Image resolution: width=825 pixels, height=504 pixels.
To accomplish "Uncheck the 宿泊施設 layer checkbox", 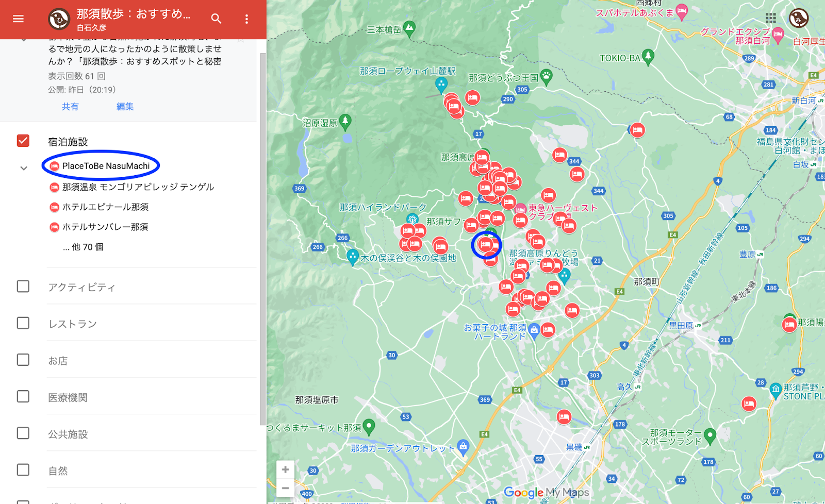I will click(23, 141).
